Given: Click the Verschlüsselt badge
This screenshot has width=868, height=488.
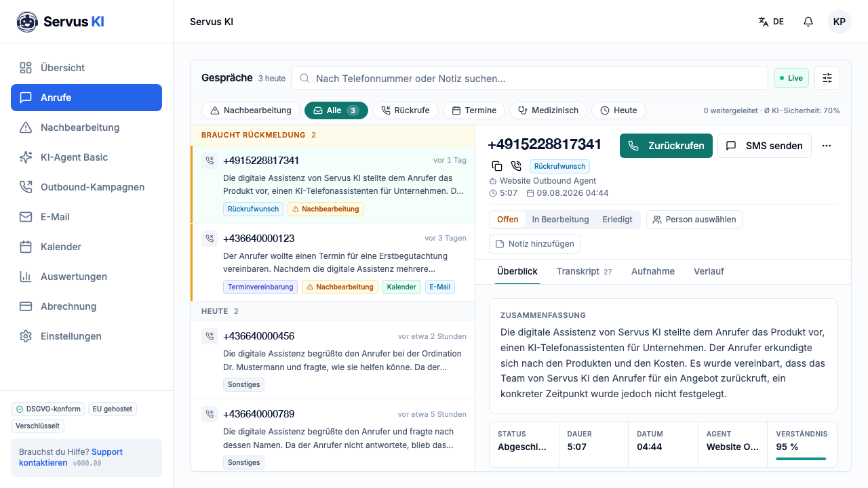Looking at the screenshot, I should coord(37,426).
